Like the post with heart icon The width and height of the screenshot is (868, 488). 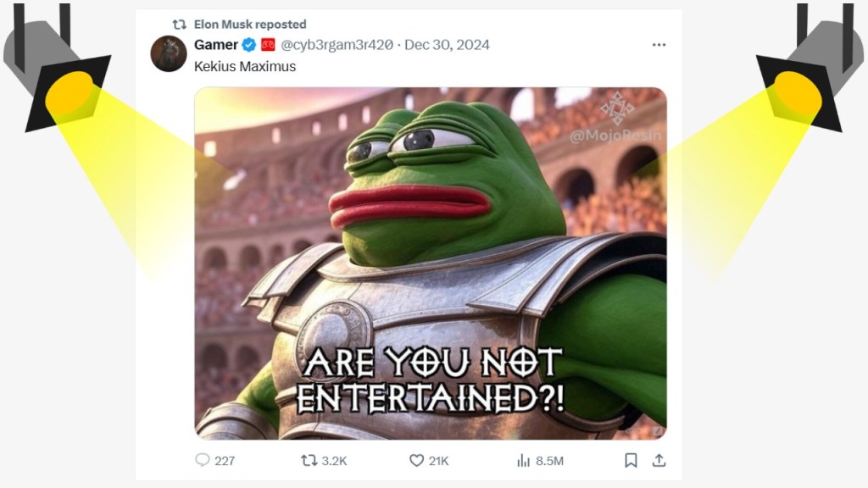tap(416, 460)
